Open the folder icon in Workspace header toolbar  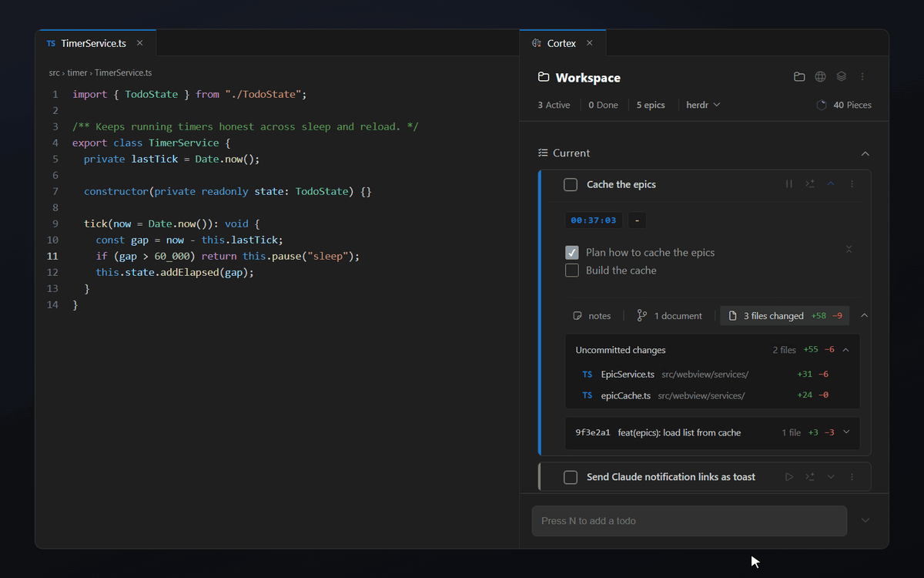pos(799,77)
